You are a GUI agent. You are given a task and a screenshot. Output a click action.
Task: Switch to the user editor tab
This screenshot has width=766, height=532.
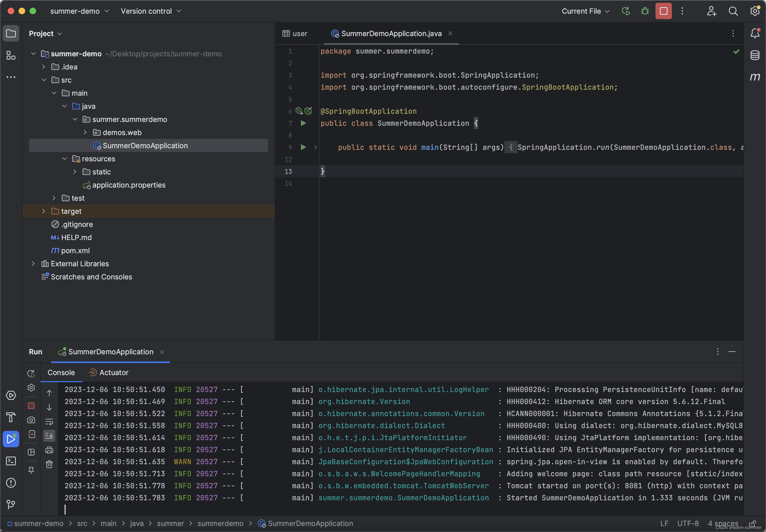295,33
